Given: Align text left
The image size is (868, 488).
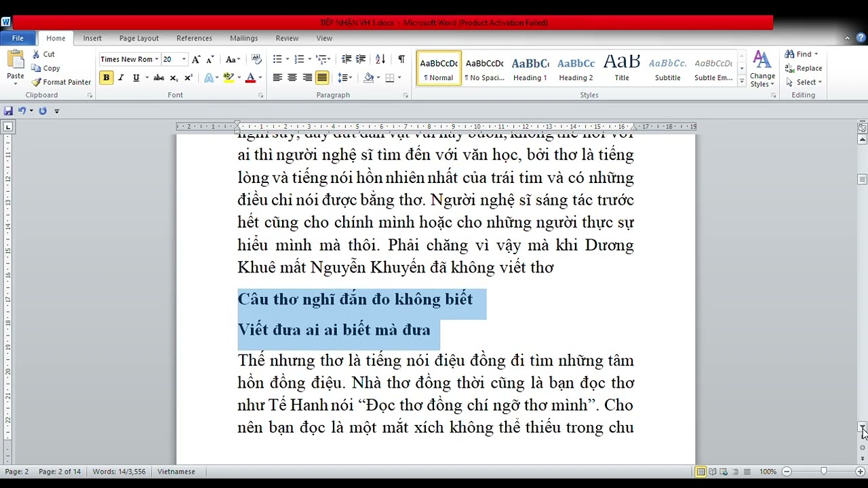Looking at the screenshot, I should (277, 78).
